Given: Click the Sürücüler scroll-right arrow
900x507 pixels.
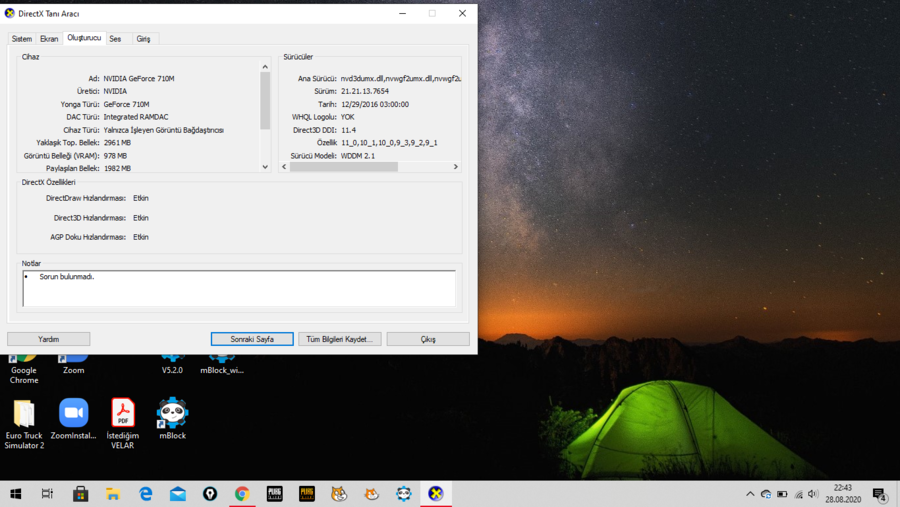Looking at the screenshot, I should 456,167.
